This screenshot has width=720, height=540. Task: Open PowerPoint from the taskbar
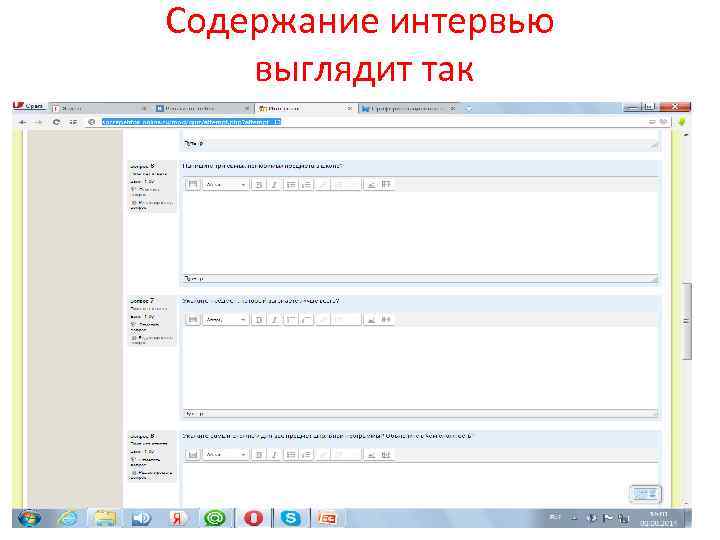pyautogui.click(x=327, y=518)
